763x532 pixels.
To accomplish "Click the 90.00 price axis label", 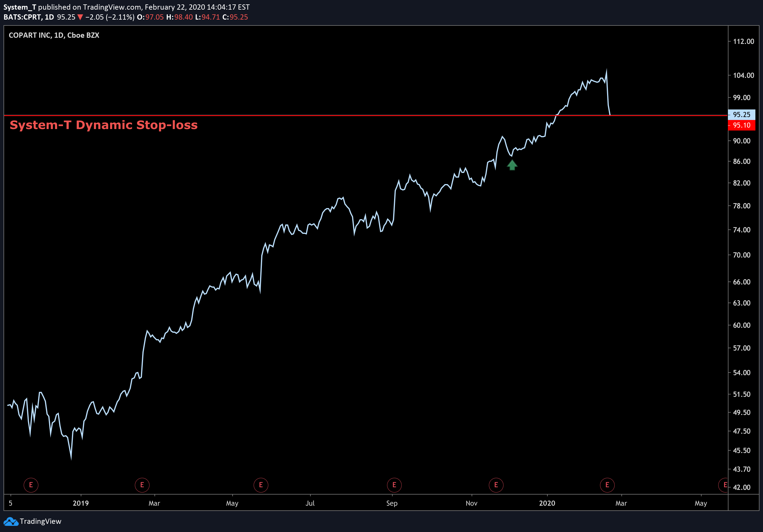I will click(x=742, y=141).
